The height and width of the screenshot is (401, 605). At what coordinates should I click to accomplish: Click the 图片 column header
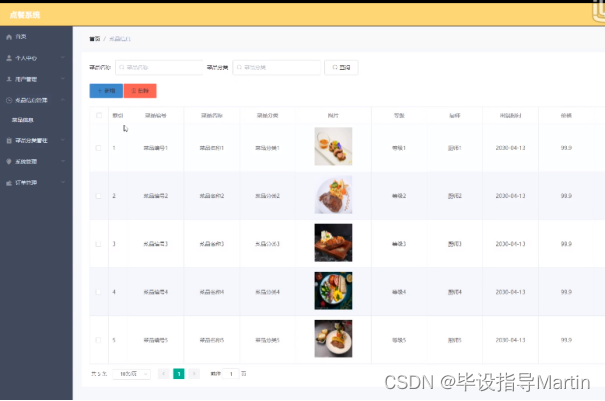coord(333,115)
